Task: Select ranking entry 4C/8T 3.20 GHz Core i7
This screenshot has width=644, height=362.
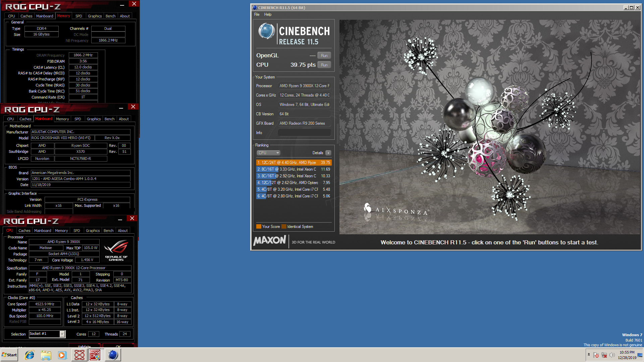Action: pos(294,189)
